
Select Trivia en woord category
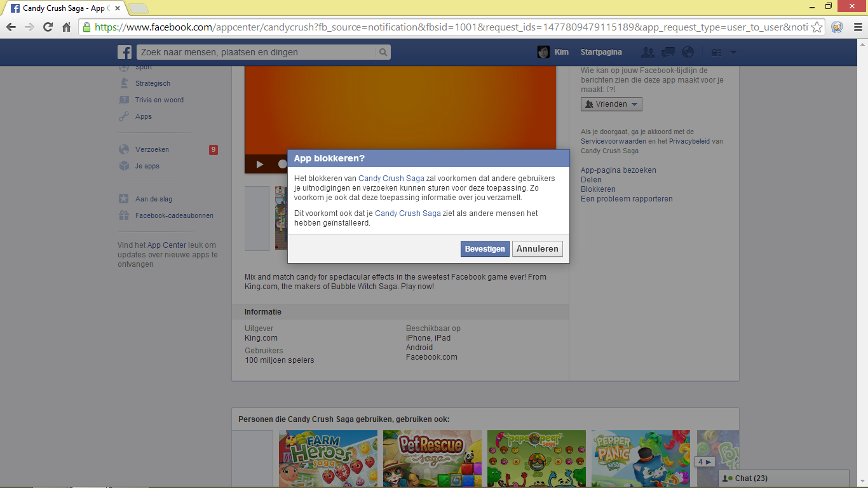point(159,100)
